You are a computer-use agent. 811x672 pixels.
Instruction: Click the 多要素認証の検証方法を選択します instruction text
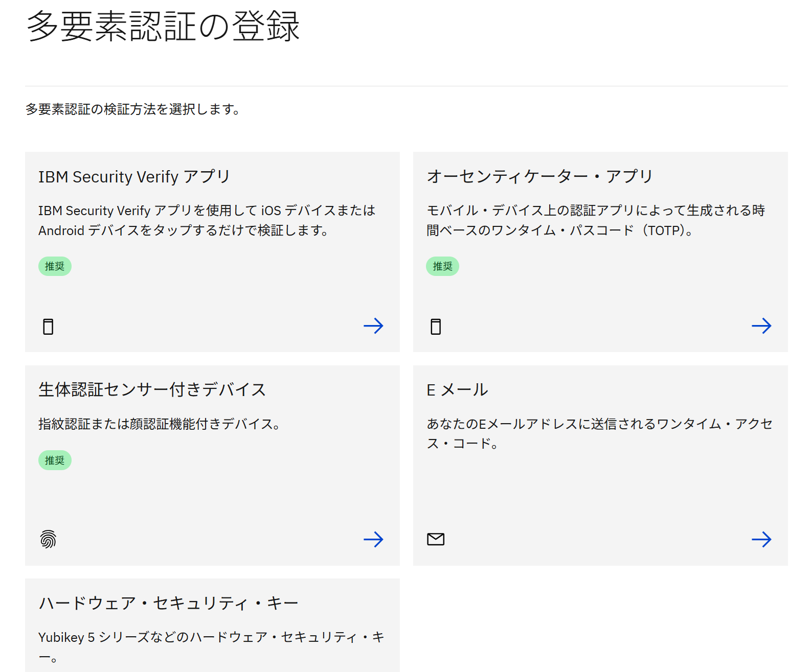click(133, 109)
